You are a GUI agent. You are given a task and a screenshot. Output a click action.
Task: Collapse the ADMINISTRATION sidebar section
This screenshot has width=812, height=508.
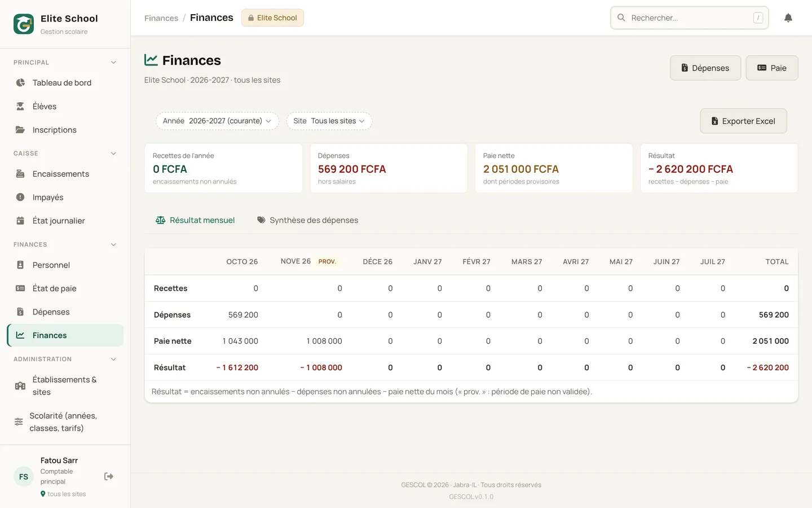tap(113, 360)
